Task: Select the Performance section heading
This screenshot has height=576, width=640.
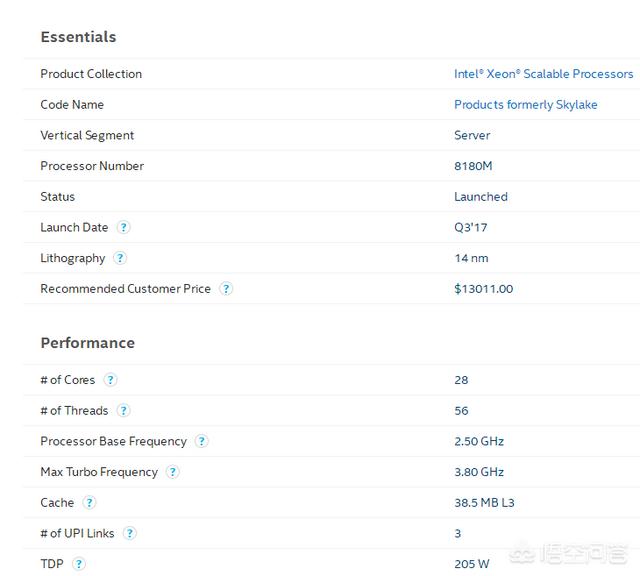Action: pyautogui.click(x=88, y=343)
